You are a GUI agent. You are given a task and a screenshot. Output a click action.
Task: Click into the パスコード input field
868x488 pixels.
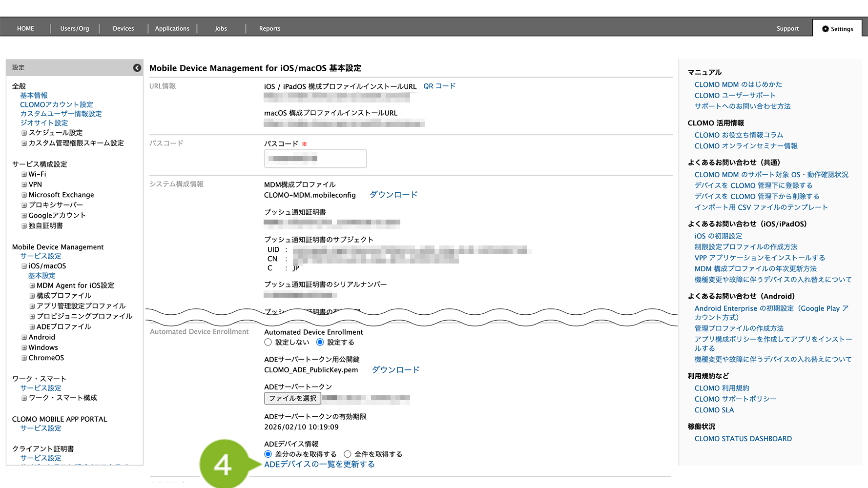[315, 159]
